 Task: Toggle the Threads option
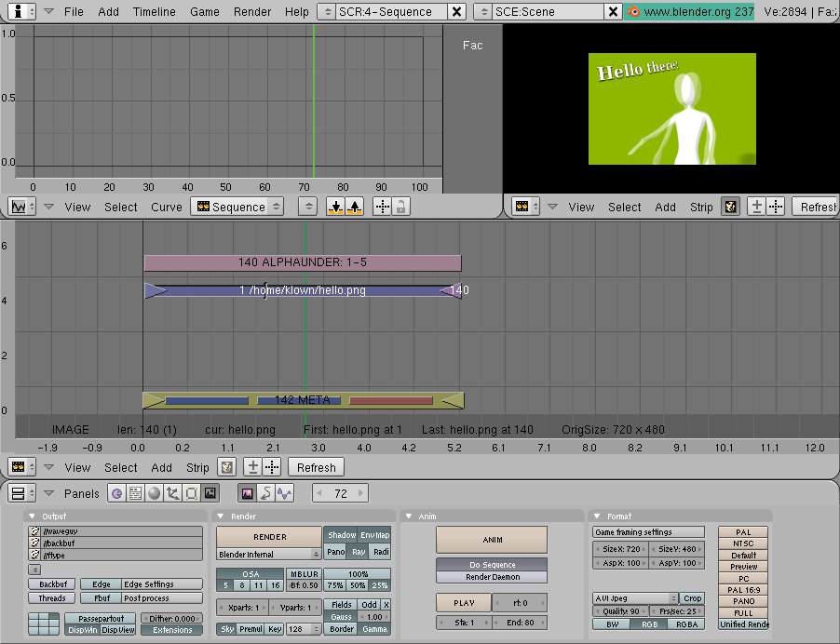(52, 598)
